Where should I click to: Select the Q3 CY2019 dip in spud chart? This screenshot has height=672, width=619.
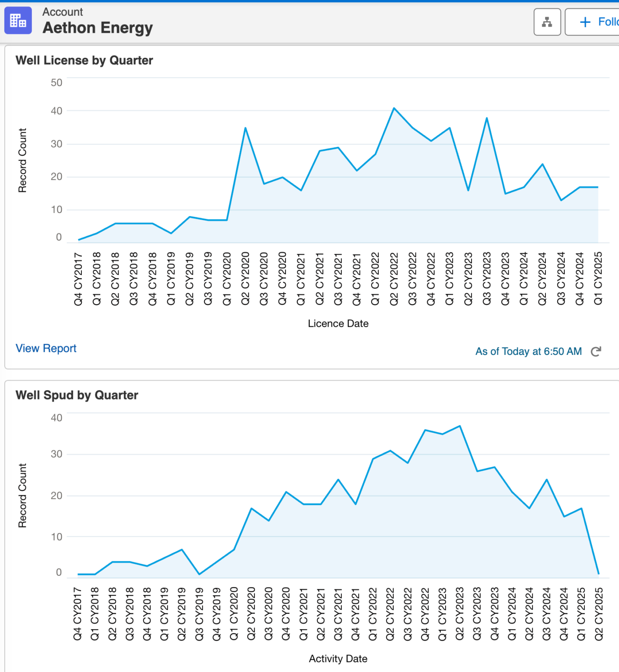click(x=199, y=574)
